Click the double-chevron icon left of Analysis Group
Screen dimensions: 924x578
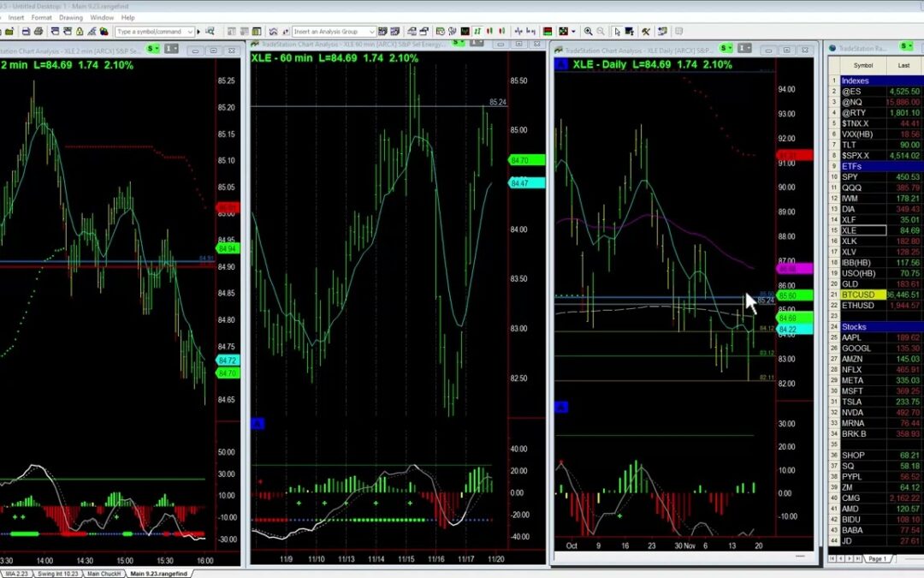(x=273, y=32)
